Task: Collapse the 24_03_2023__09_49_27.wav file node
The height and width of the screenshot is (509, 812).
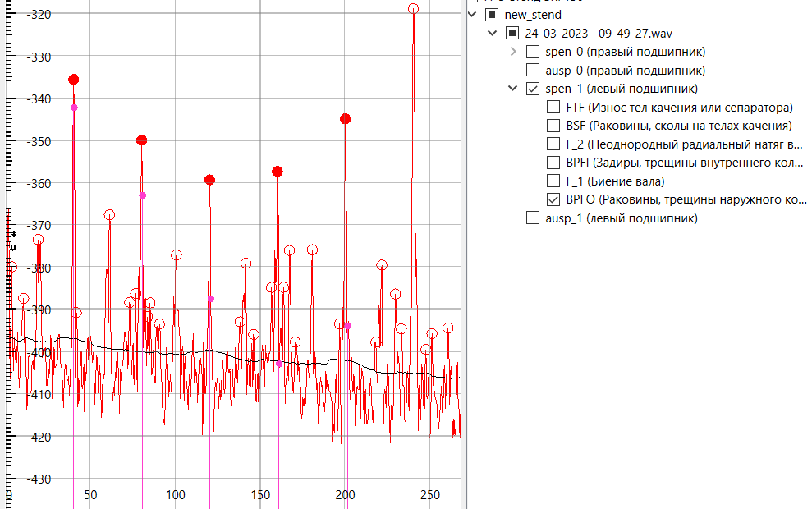Action: pos(492,34)
